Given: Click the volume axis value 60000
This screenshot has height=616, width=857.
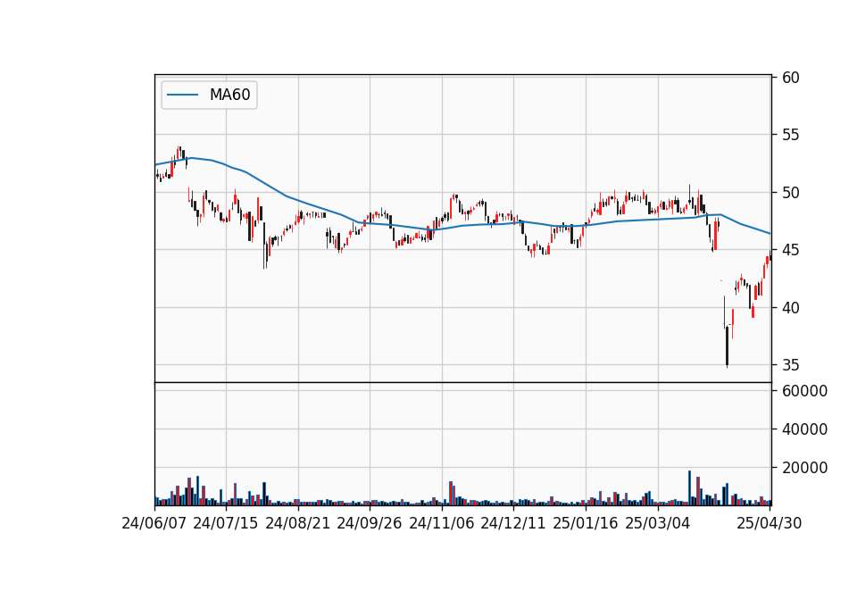Looking at the screenshot, I should 804,391.
